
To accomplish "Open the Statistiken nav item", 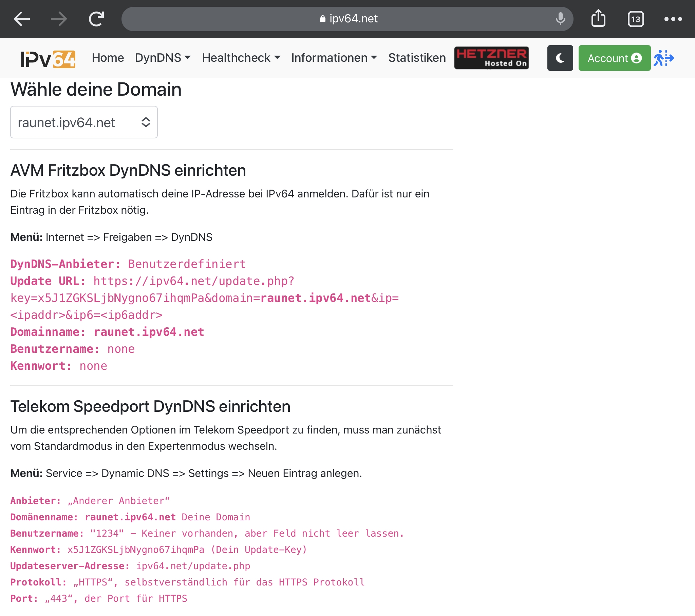I will coord(417,58).
